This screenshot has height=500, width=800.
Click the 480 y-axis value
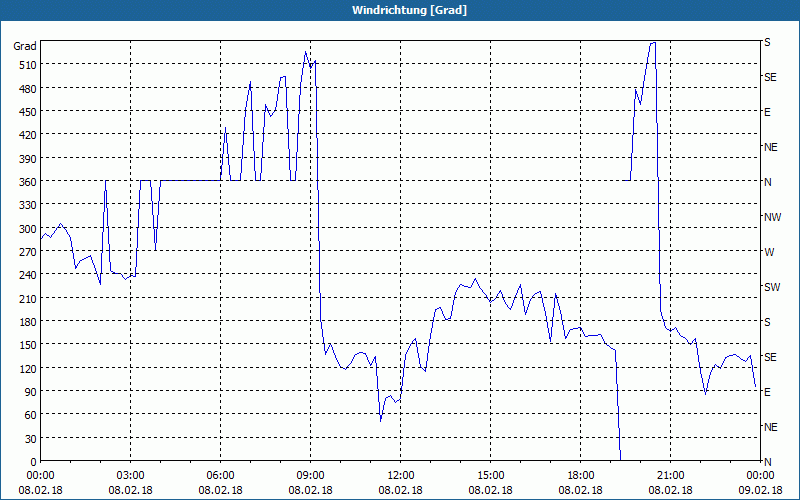[x=28, y=88]
